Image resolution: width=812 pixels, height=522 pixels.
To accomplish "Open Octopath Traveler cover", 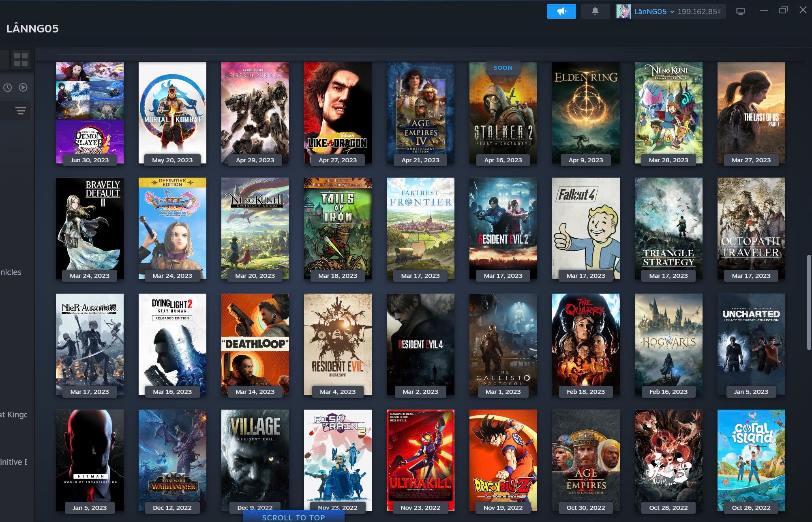I will click(751, 228).
